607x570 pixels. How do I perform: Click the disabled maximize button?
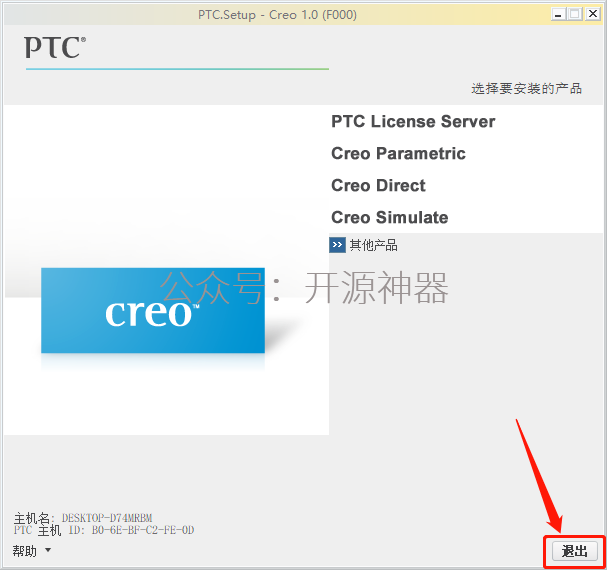(575, 14)
